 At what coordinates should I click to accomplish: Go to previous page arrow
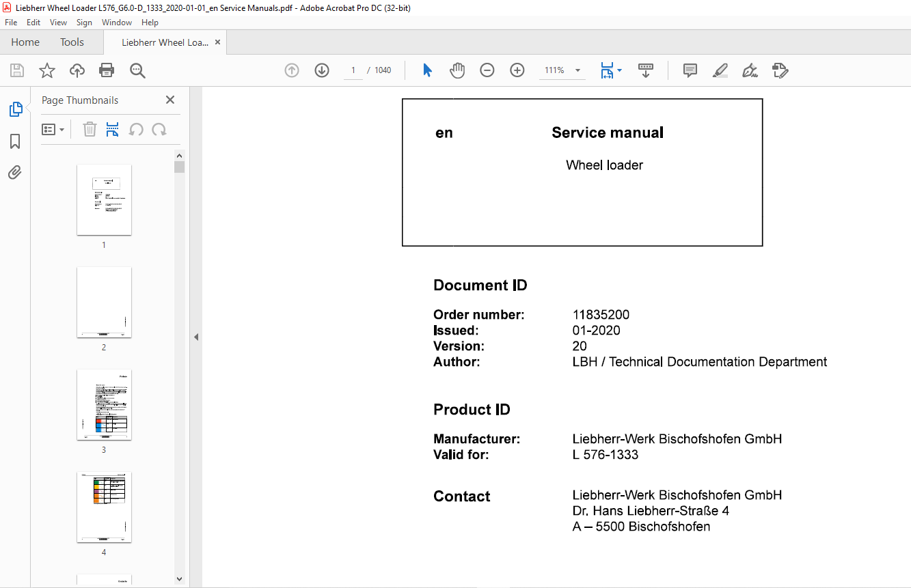292,70
